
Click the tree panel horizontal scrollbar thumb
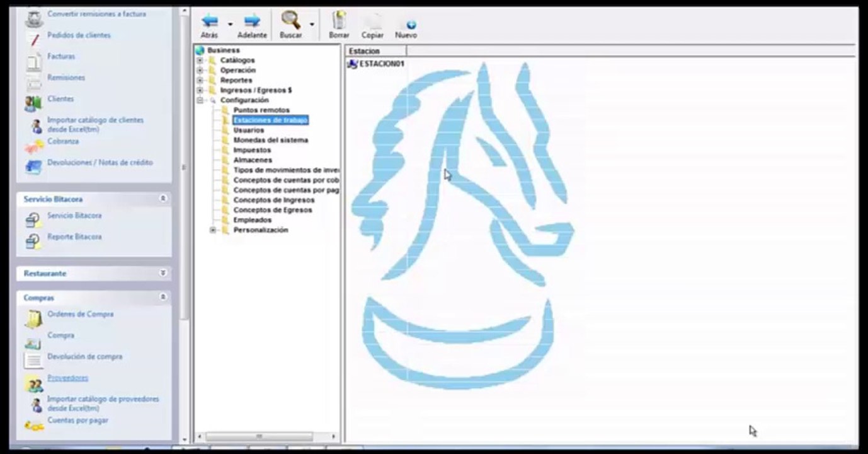[259, 436]
